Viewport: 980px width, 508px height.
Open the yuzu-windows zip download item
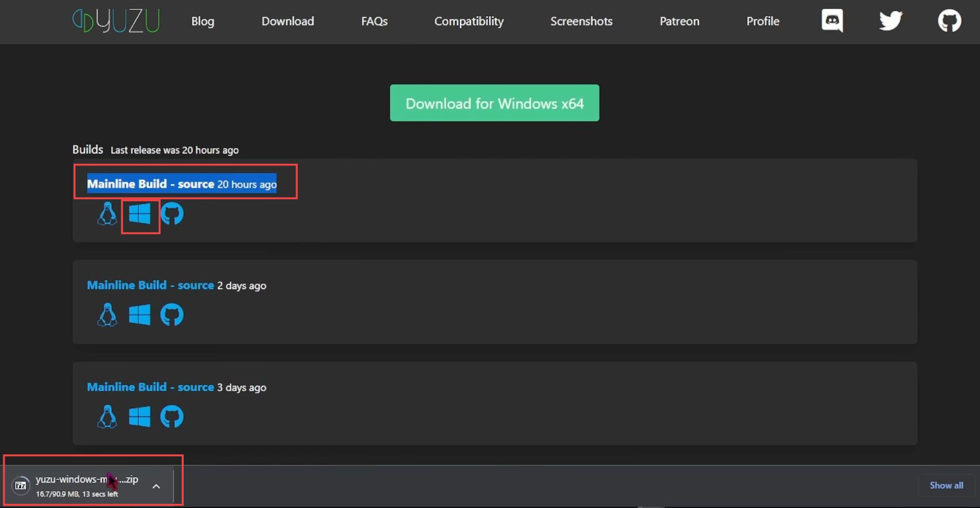click(87, 486)
